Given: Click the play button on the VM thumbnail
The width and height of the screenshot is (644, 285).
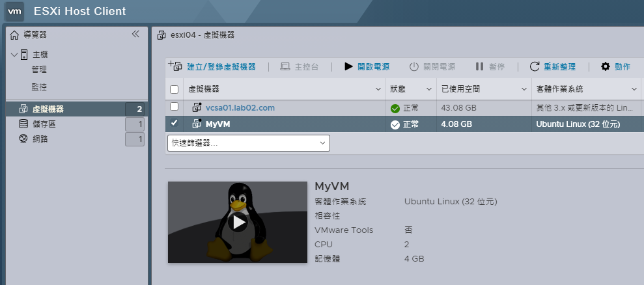Looking at the screenshot, I should (x=238, y=222).
